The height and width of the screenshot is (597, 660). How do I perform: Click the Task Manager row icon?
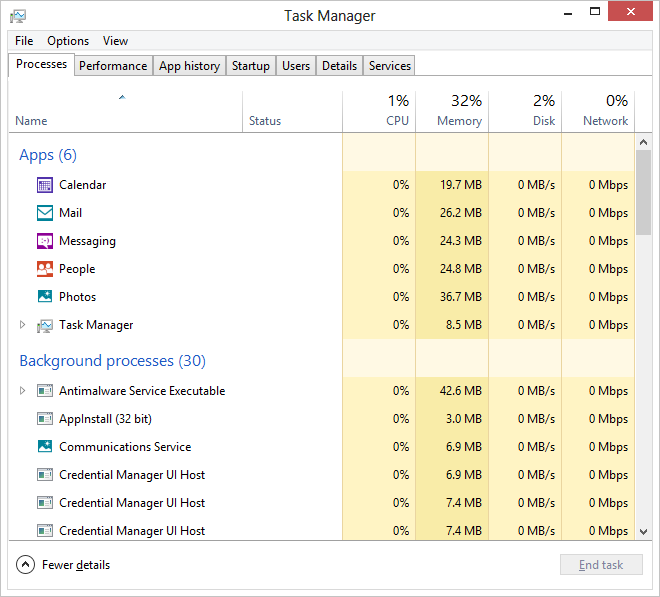click(x=45, y=325)
